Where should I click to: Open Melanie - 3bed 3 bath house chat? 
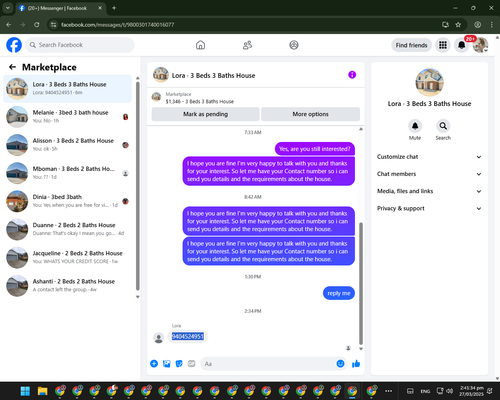click(x=68, y=117)
